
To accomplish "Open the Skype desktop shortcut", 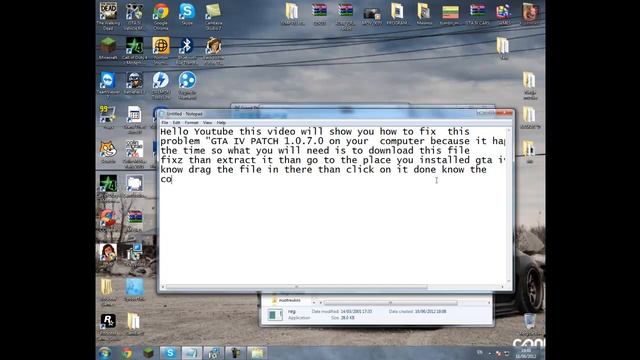I will coord(187,14).
